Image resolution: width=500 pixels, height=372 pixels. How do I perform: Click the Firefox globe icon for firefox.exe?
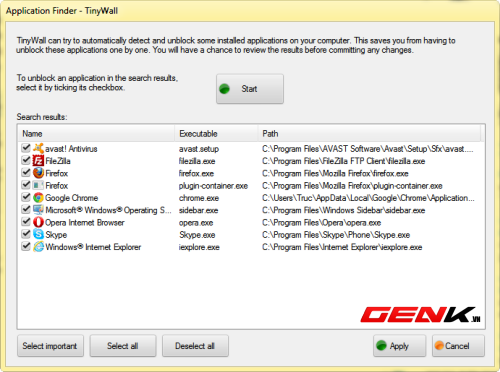[x=38, y=173]
